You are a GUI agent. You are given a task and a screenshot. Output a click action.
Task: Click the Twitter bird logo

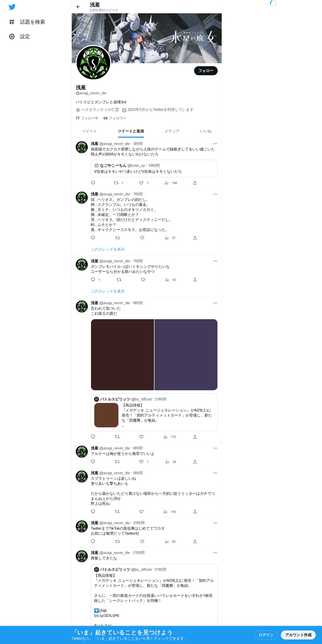[x=12, y=7]
